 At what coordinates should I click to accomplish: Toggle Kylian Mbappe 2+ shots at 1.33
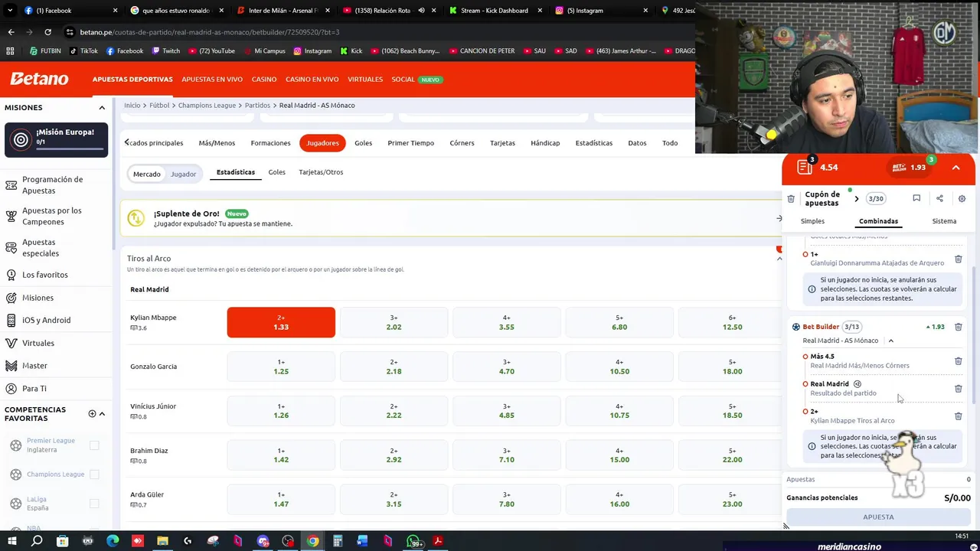(x=281, y=322)
